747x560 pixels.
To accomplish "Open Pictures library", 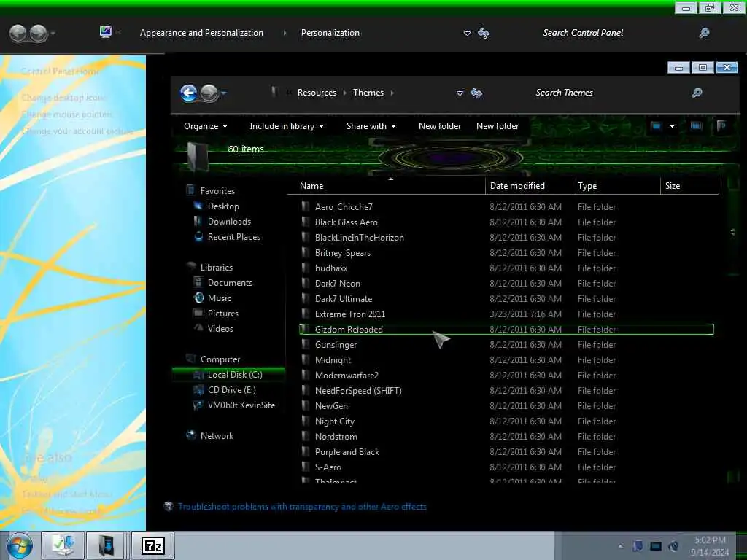I will point(223,314).
